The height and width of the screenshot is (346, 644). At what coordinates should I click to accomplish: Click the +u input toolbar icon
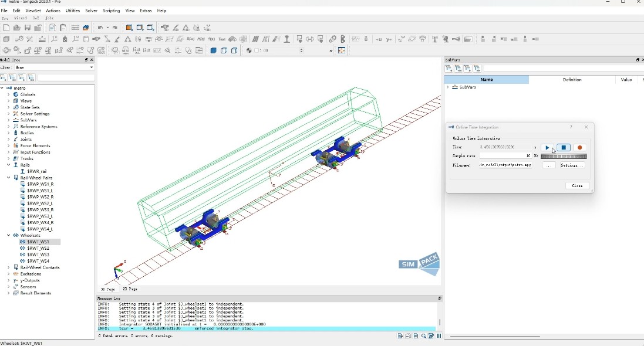click(378, 39)
